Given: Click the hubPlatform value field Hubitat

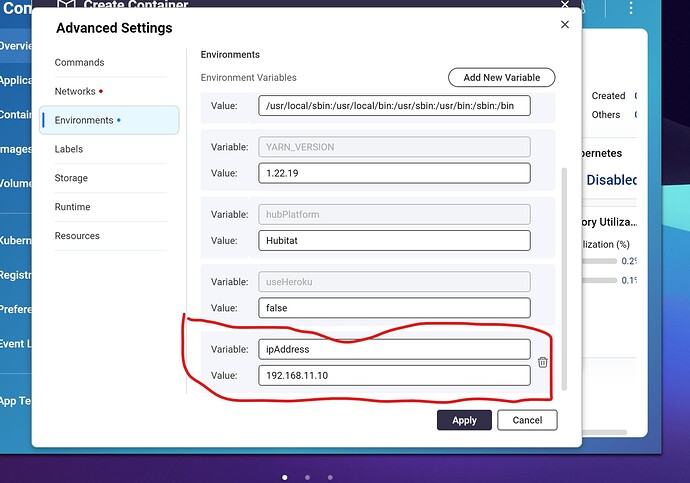Looking at the screenshot, I should pyautogui.click(x=393, y=240).
